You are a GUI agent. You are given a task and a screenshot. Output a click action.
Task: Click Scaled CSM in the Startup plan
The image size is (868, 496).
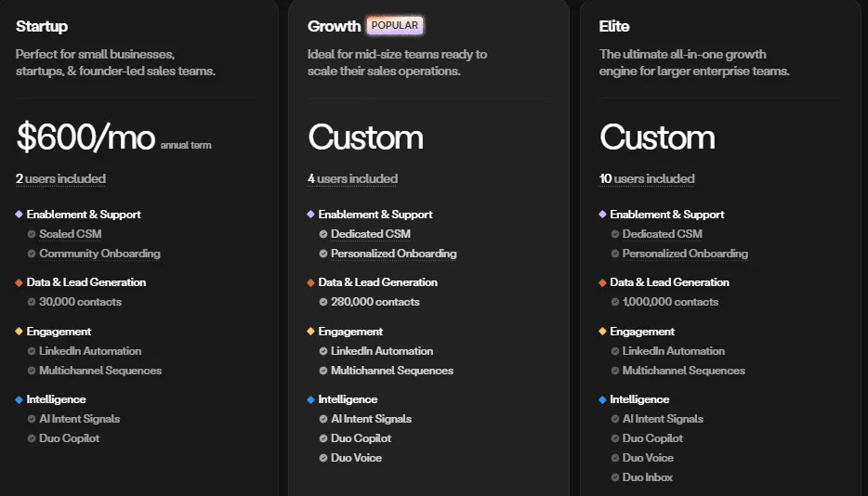(70, 234)
